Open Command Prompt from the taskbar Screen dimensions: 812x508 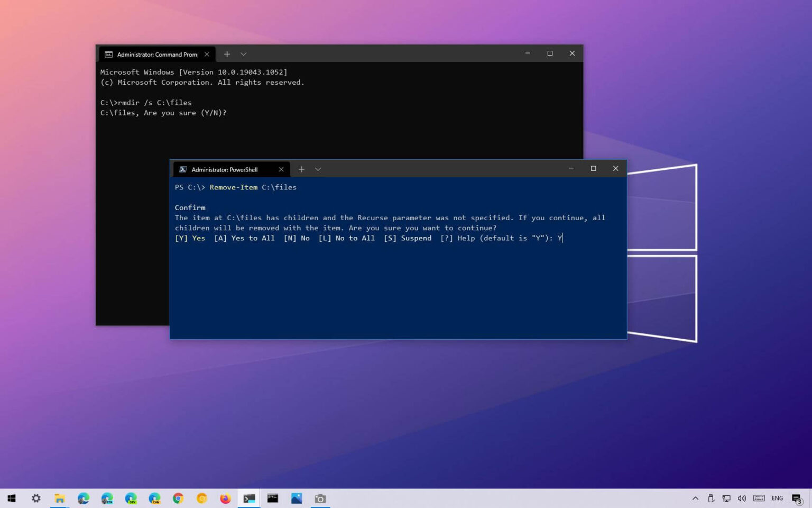coord(273,498)
